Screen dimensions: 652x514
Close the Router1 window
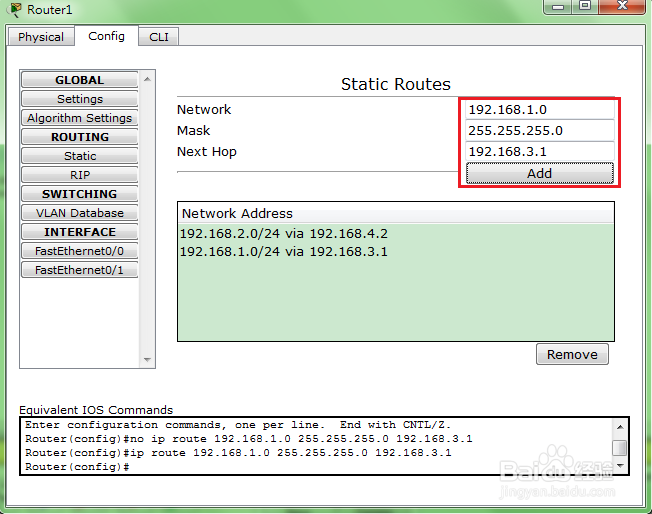(x=622, y=6)
